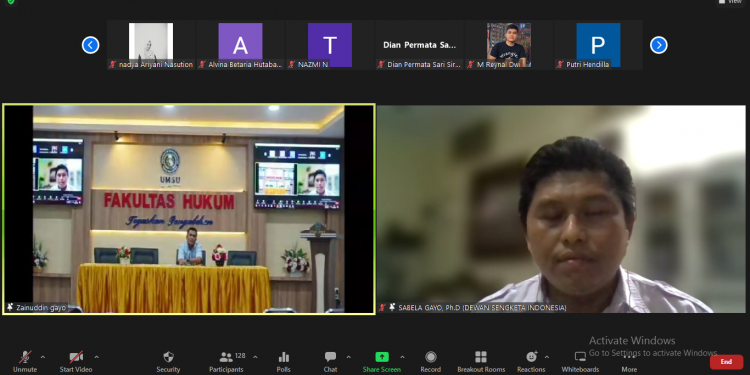The height and width of the screenshot is (375, 750).
Task: Click the green encryption shield icon
Action: pyautogui.click(x=11, y=2)
